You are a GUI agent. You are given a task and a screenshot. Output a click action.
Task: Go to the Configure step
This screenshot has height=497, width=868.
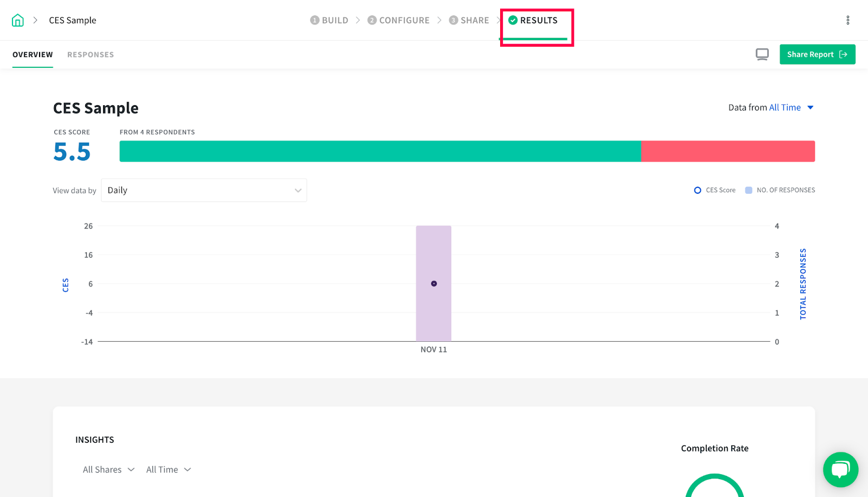[398, 20]
